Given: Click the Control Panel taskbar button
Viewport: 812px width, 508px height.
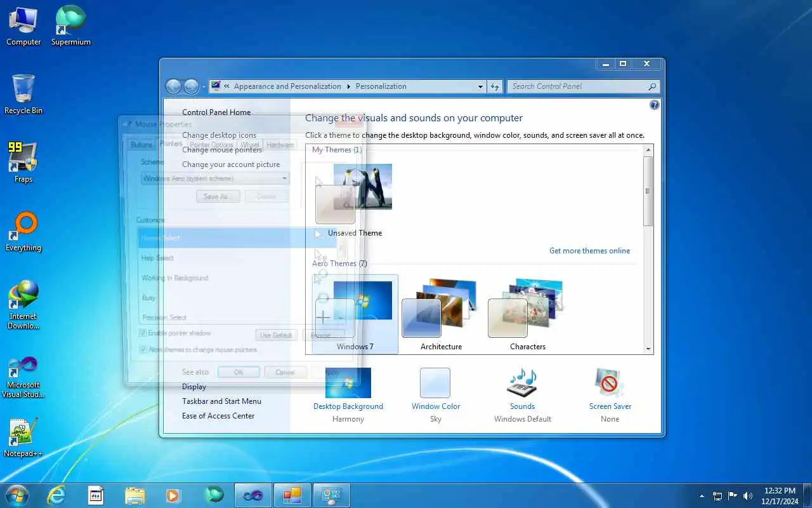Looking at the screenshot, I should click(332, 495).
